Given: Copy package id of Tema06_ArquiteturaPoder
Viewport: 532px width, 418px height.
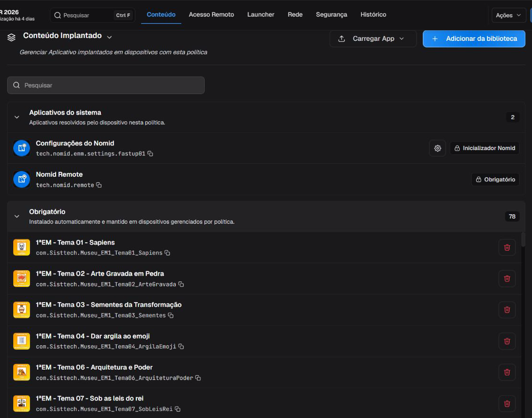Looking at the screenshot, I should [198, 378].
